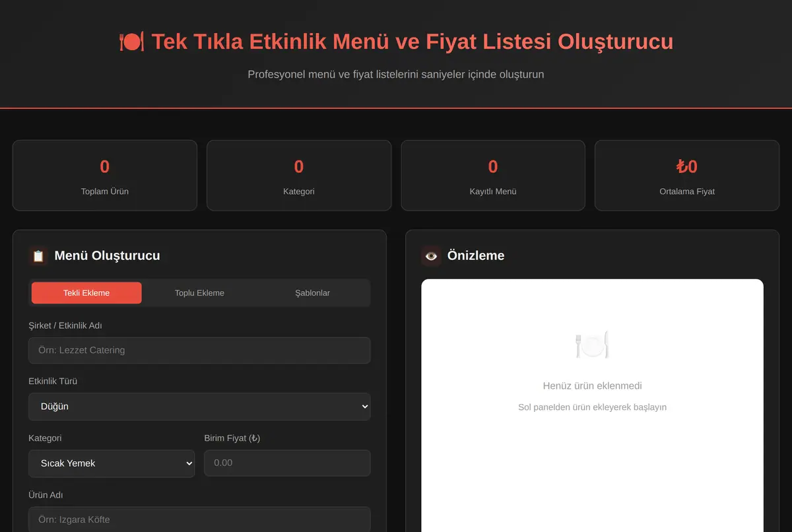
Task: Switch to the Tekli Ekleme tab
Action: coord(86,293)
